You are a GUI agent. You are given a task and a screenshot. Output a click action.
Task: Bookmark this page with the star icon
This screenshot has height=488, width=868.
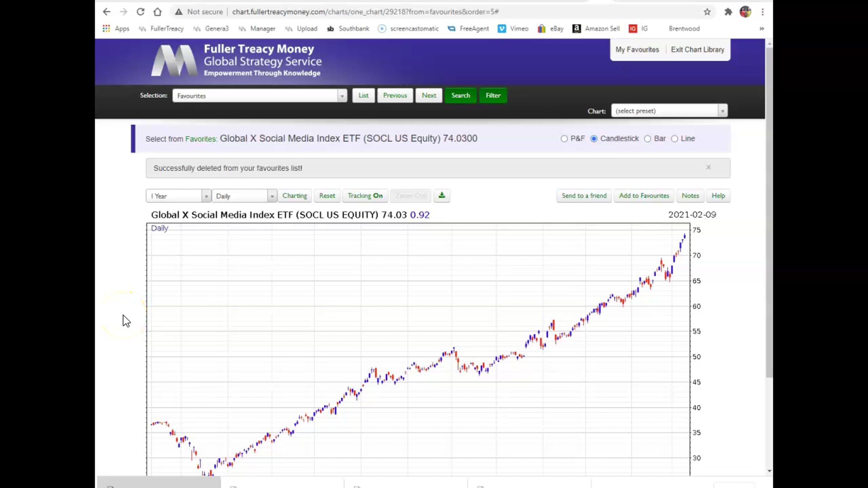pos(707,12)
